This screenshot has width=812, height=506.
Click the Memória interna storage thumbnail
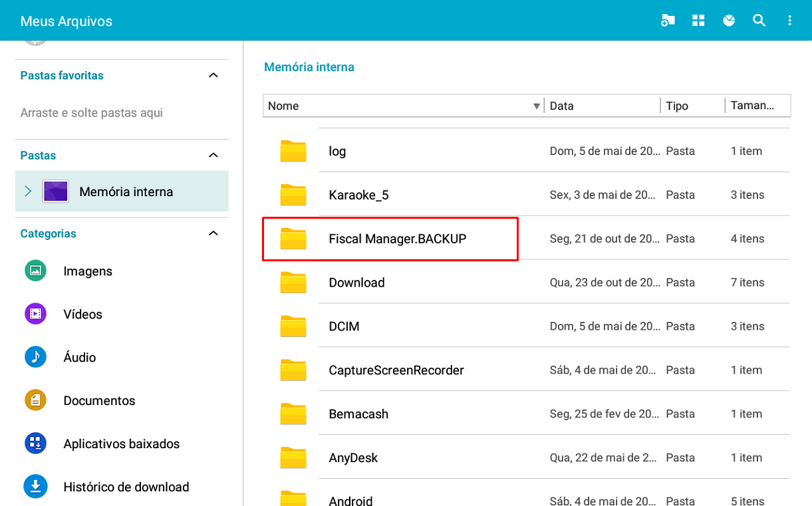[x=56, y=191]
